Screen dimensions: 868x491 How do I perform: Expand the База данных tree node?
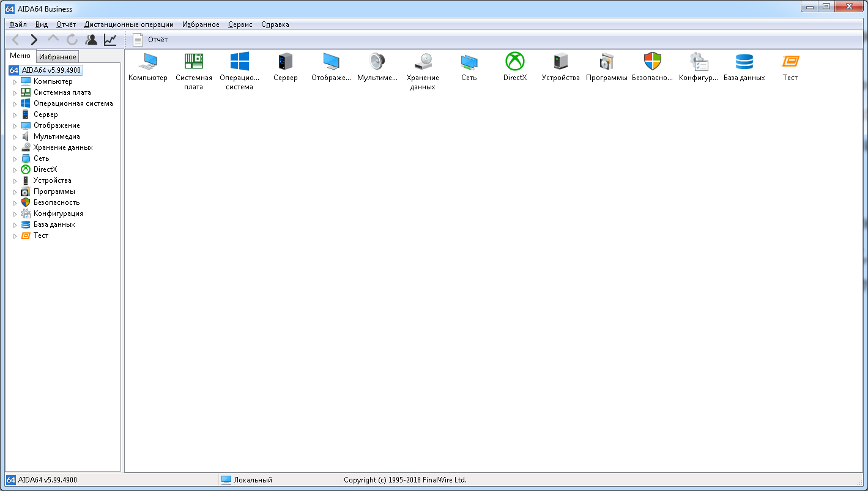pos(15,224)
